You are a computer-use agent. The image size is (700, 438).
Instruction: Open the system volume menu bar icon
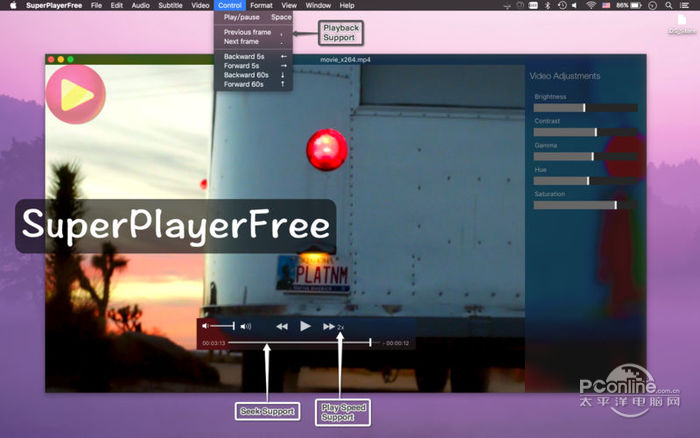575,5
